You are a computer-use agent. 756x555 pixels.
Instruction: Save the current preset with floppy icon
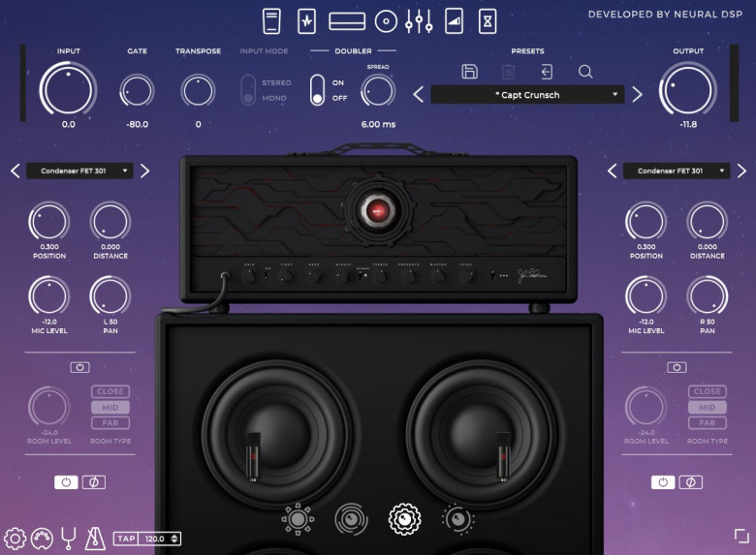point(470,72)
